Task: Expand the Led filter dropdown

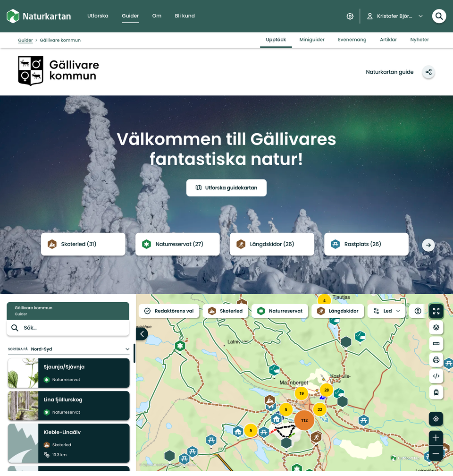Action: (x=386, y=311)
